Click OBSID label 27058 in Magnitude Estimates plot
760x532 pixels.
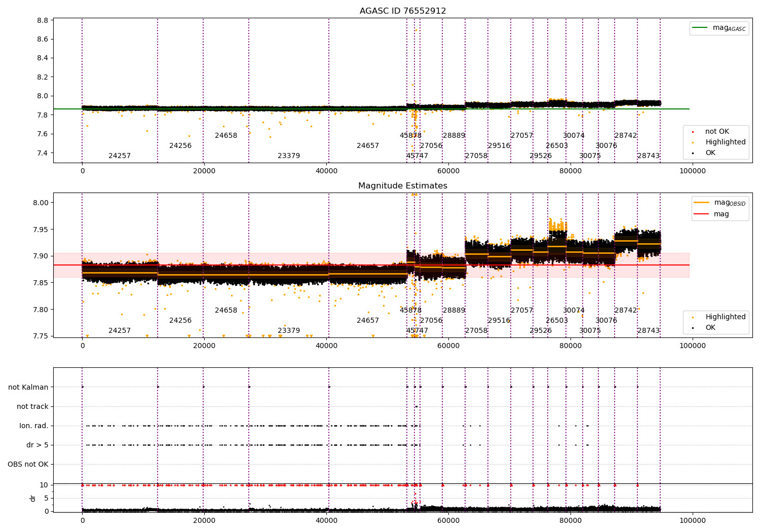(x=476, y=331)
